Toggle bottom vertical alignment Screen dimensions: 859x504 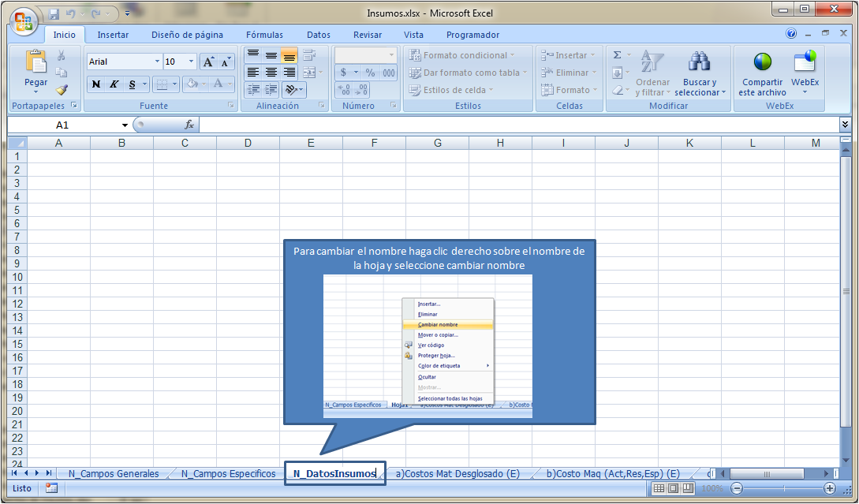pos(289,54)
